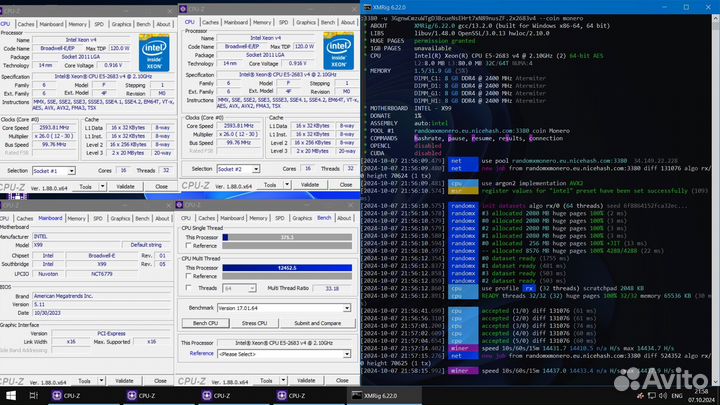Click single thread This Processor score bar

[287, 237]
